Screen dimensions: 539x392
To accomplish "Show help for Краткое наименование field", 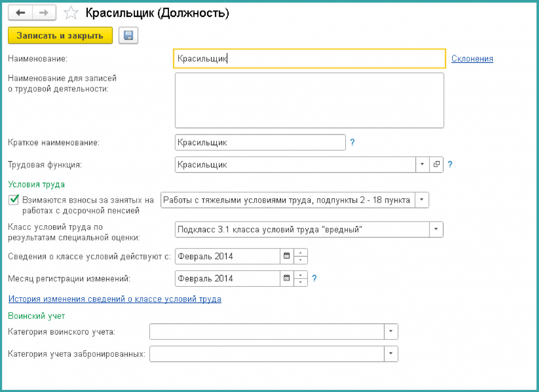I will click(x=352, y=142).
